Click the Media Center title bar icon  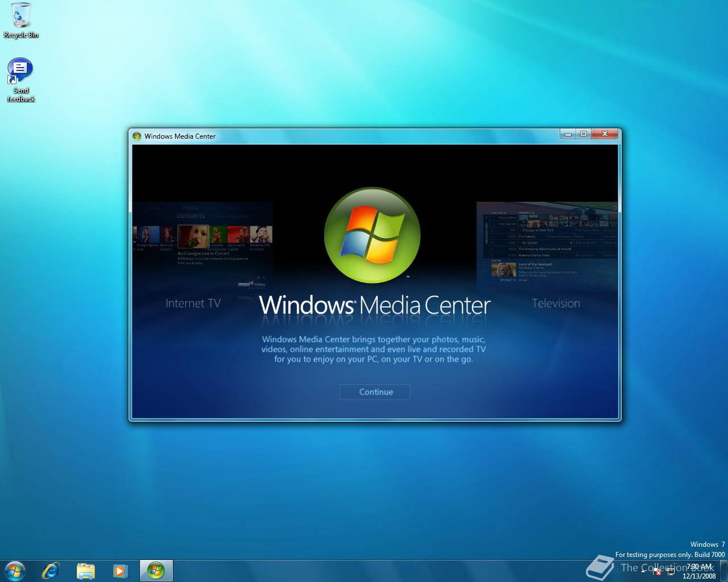[x=136, y=136]
